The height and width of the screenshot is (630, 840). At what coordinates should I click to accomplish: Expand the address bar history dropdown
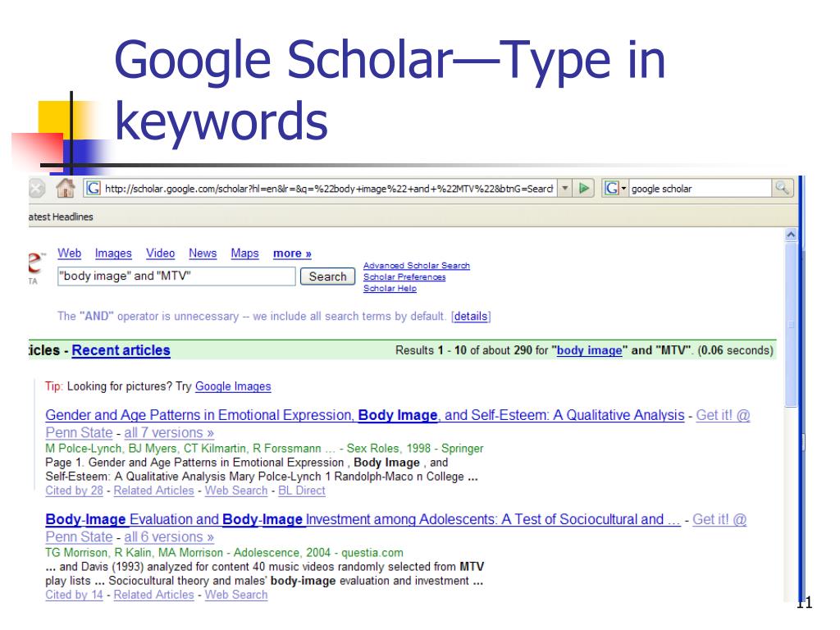[564, 188]
